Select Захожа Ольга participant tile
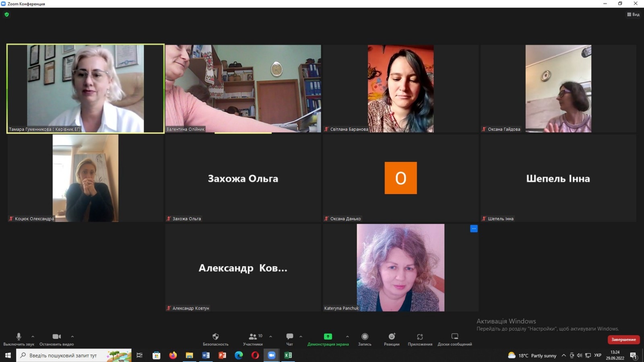Image resolution: width=644 pixels, height=362 pixels. point(243,178)
